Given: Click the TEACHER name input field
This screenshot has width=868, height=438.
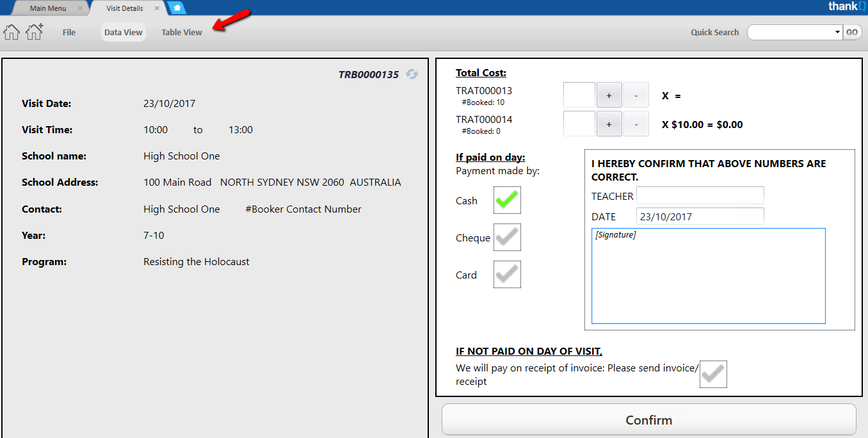Looking at the screenshot, I should [700, 195].
